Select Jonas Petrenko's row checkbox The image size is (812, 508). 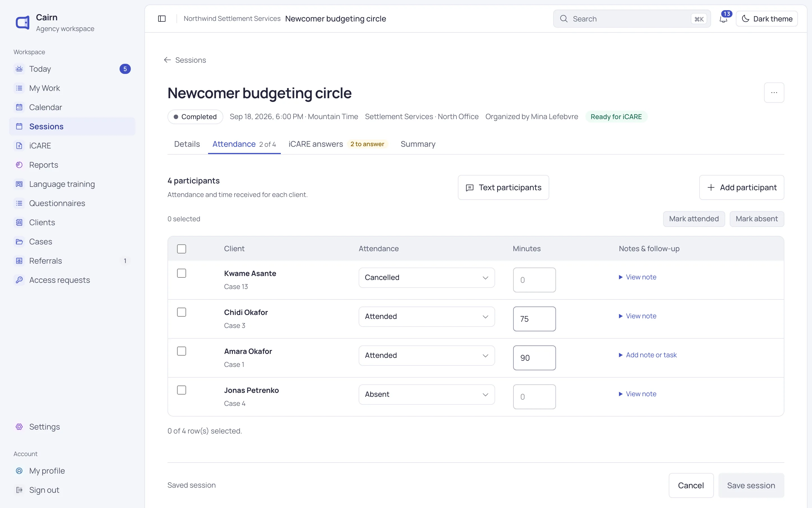pos(182,390)
